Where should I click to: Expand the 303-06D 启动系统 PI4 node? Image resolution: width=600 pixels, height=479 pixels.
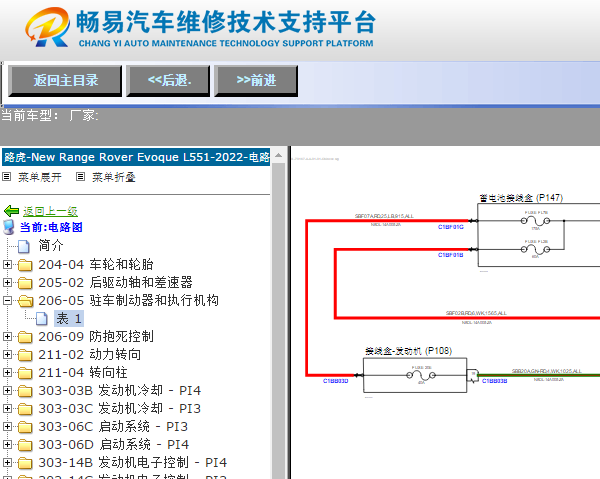[x=7, y=444]
